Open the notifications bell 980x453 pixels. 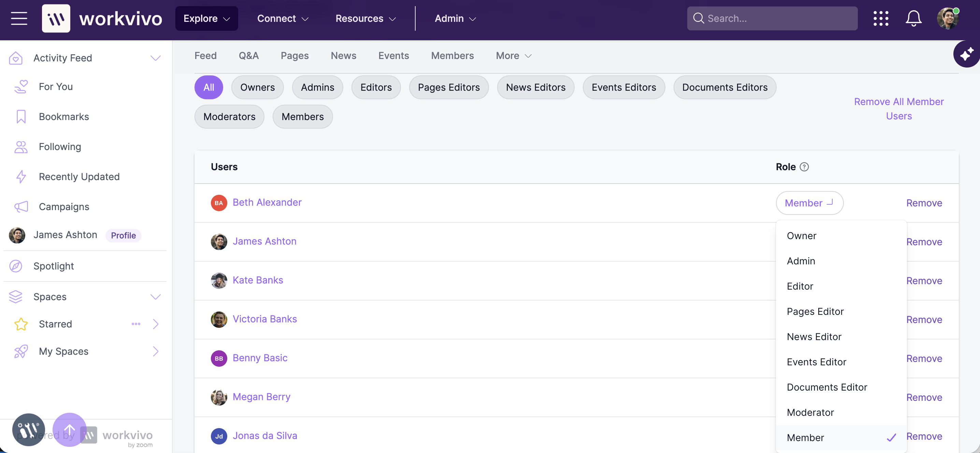point(913,18)
